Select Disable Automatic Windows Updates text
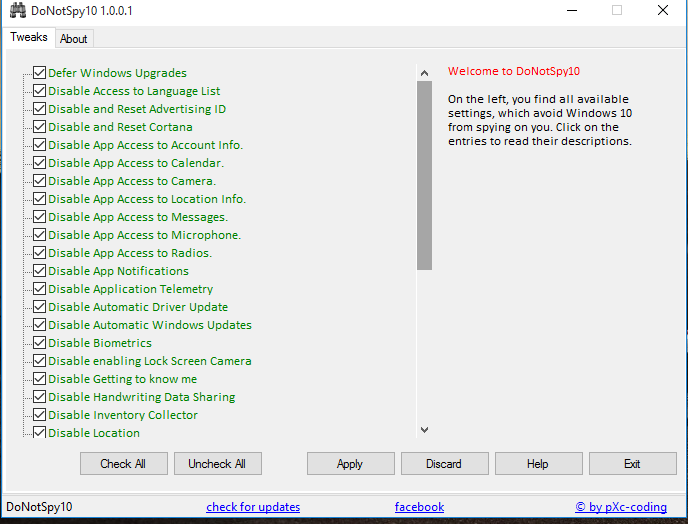The image size is (688, 524). coord(150,325)
